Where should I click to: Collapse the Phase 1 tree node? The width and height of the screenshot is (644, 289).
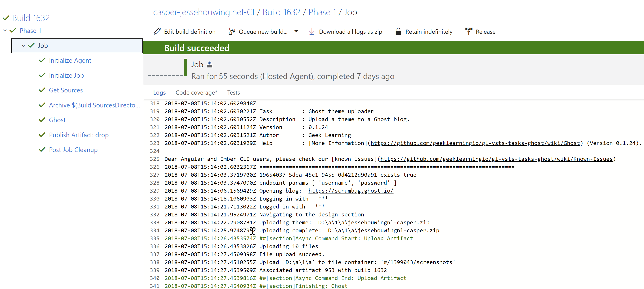pyautogui.click(x=5, y=30)
